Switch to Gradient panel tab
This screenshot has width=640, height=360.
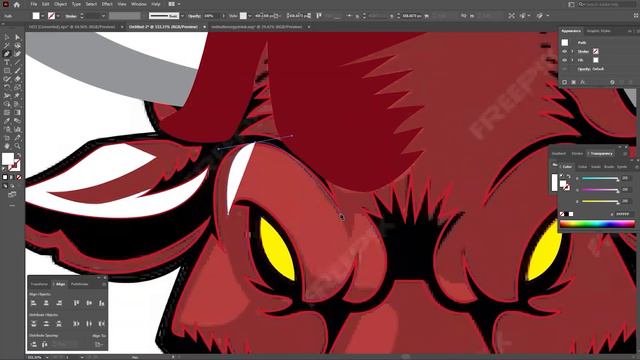[559, 153]
